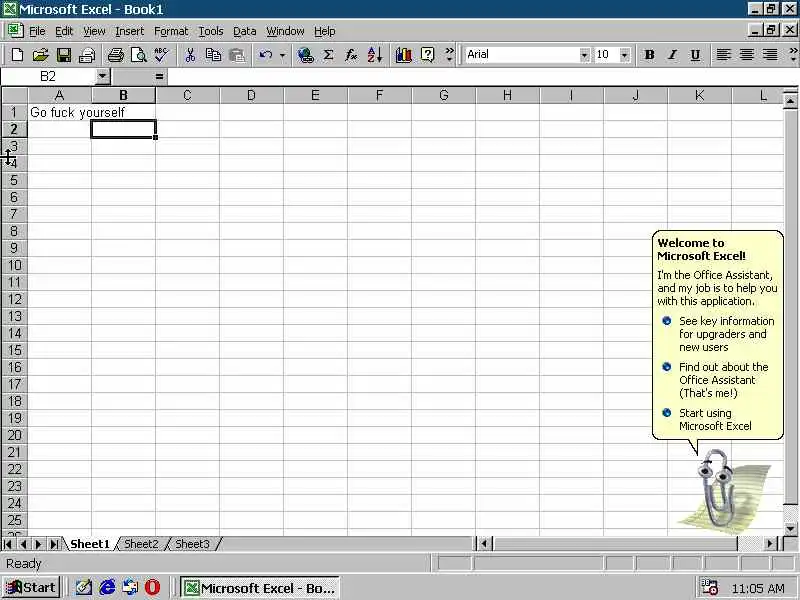Viewport: 800px width, 600px height.
Task: Click the Excel document icon in menu bar
Action: pos(15,31)
